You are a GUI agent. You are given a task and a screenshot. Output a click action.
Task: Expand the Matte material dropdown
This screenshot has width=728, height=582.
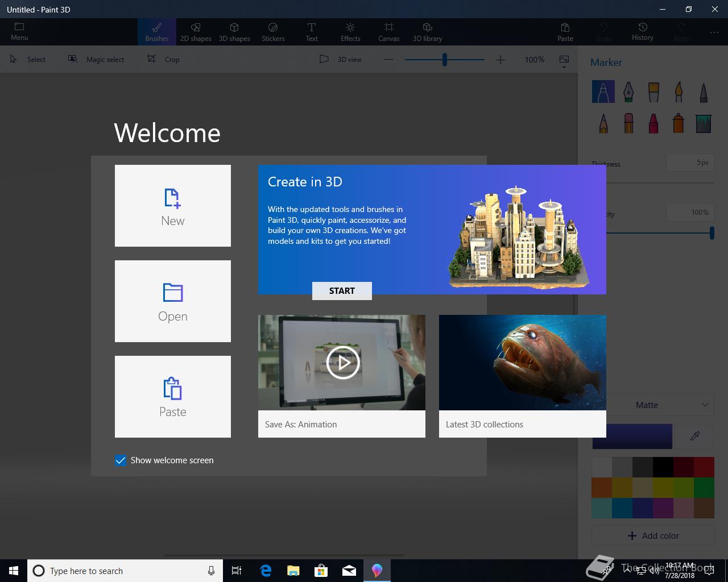click(x=660, y=405)
